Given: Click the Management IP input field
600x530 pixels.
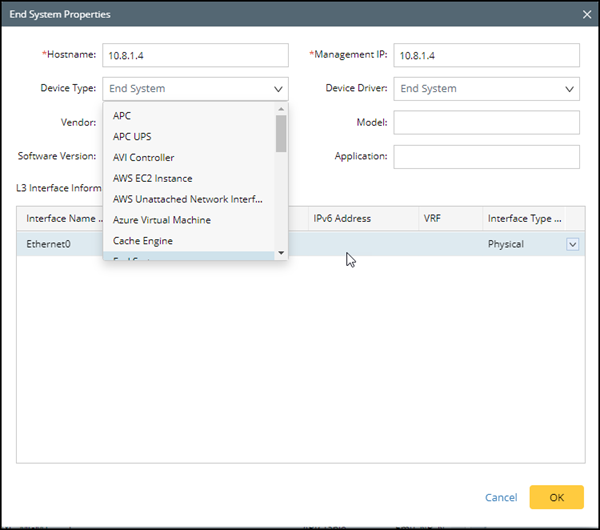Looking at the screenshot, I should tap(487, 55).
